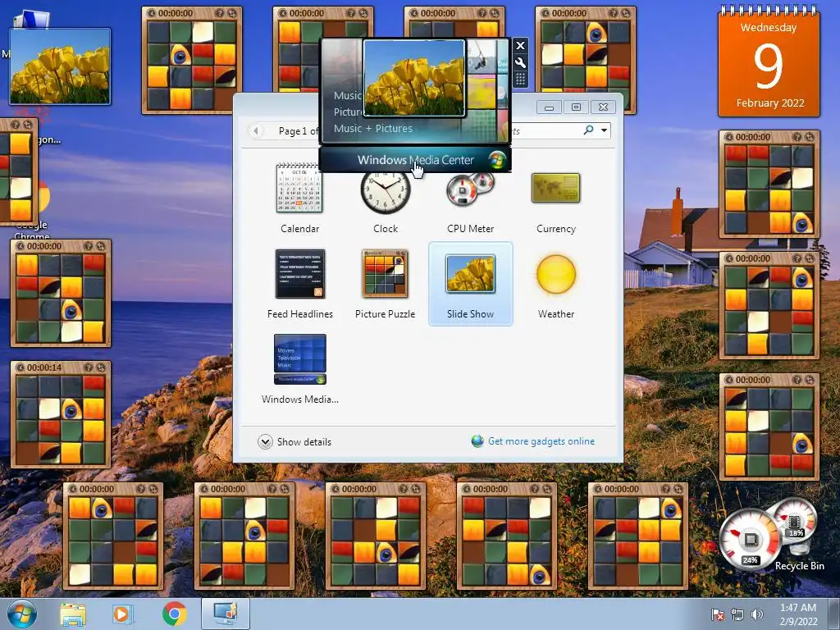Pause the puzzle timer showing 00:00:14
The image size is (840, 630).
tap(21, 367)
